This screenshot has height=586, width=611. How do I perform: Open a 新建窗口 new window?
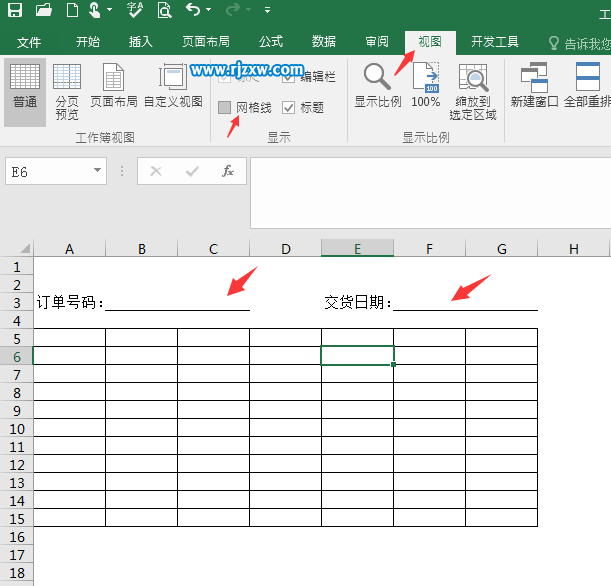(534, 86)
